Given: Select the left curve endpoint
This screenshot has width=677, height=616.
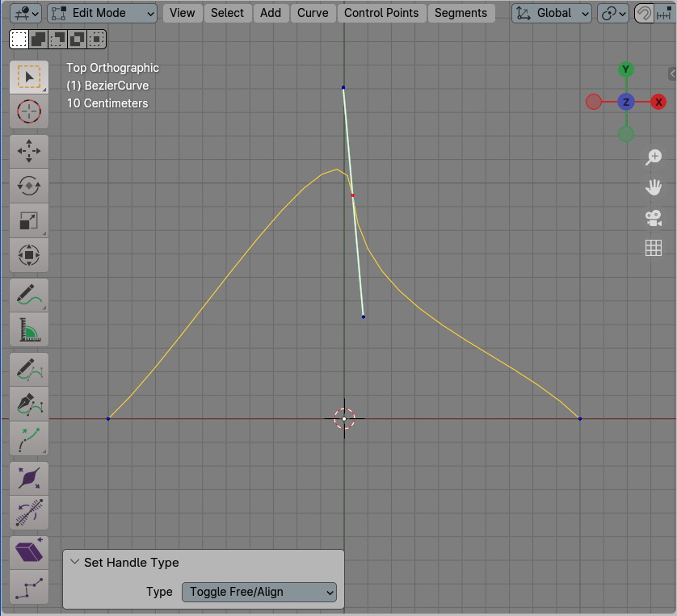Looking at the screenshot, I should click(108, 419).
